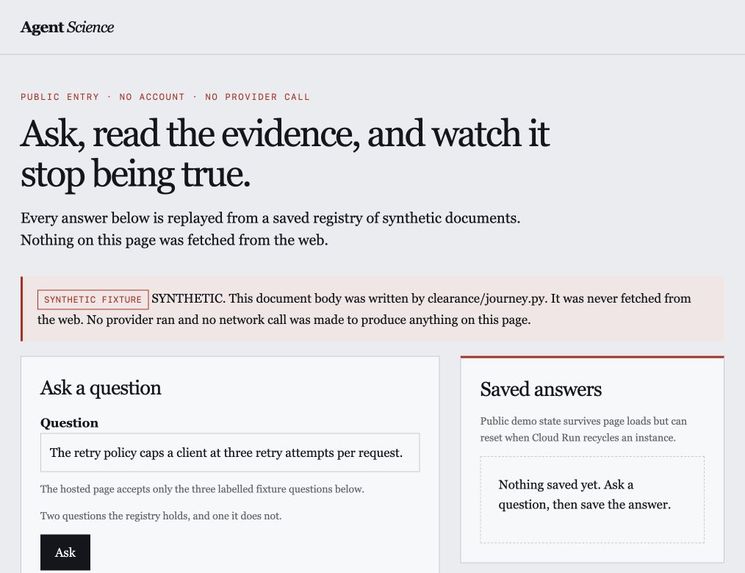
Task: Click the 'Ask a question' heading
Action: tap(101, 388)
